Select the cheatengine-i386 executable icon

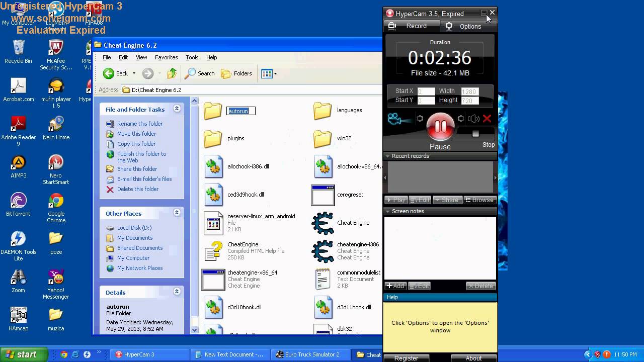pyautogui.click(x=323, y=251)
